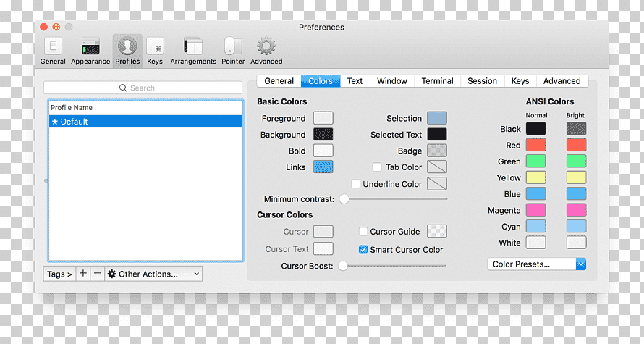
Task: Click the Profile Name column header
Action: [x=145, y=108]
